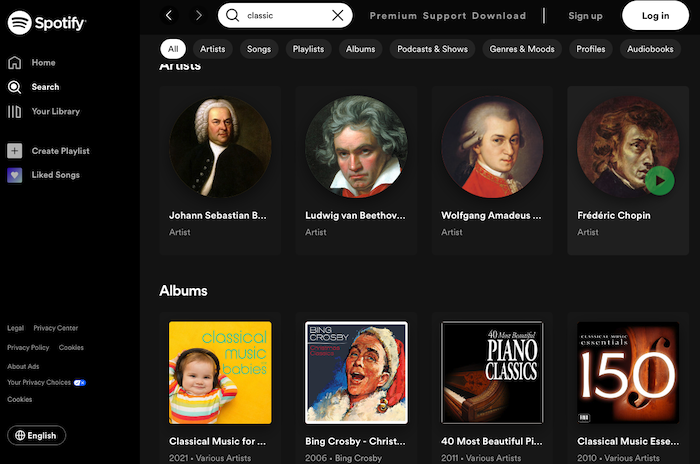
Task: Switch to the Songs filter
Action: [x=259, y=49]
